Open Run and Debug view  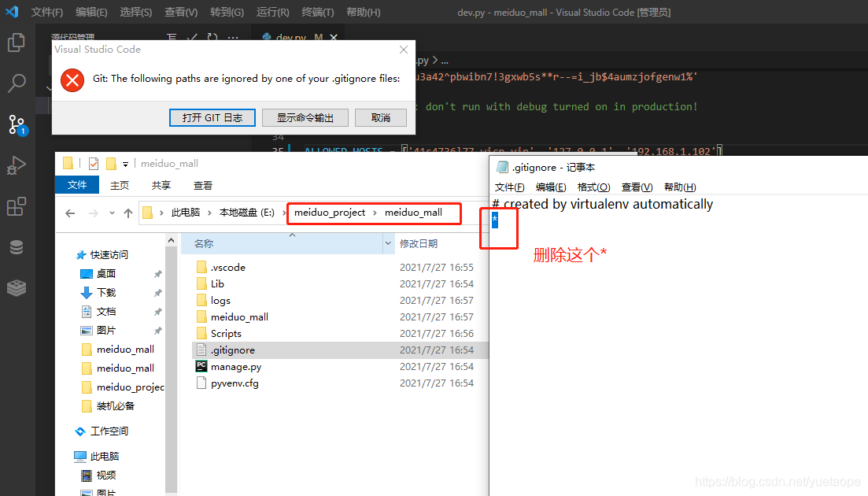pos(17,165)
